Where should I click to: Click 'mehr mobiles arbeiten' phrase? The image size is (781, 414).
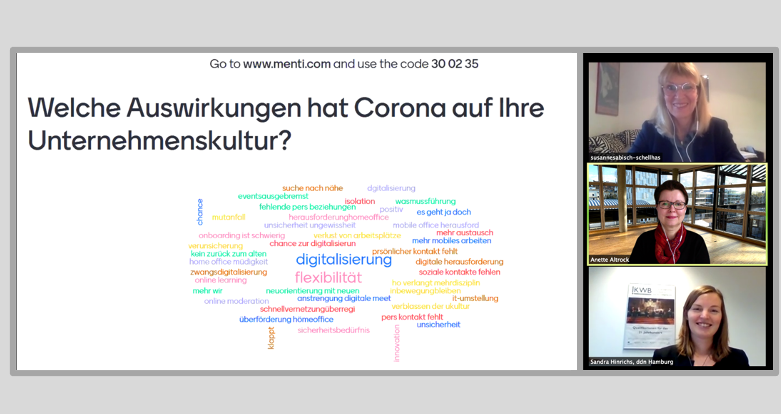point(451,240)
